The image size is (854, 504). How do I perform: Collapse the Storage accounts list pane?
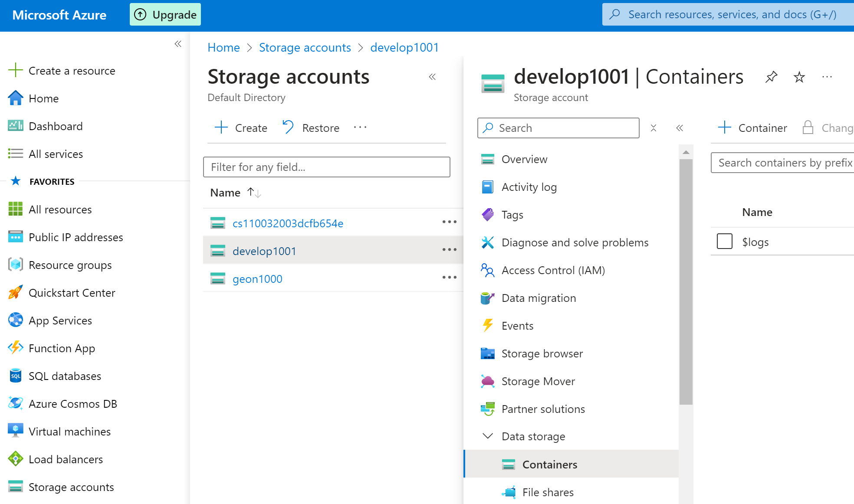coord(432,77)
